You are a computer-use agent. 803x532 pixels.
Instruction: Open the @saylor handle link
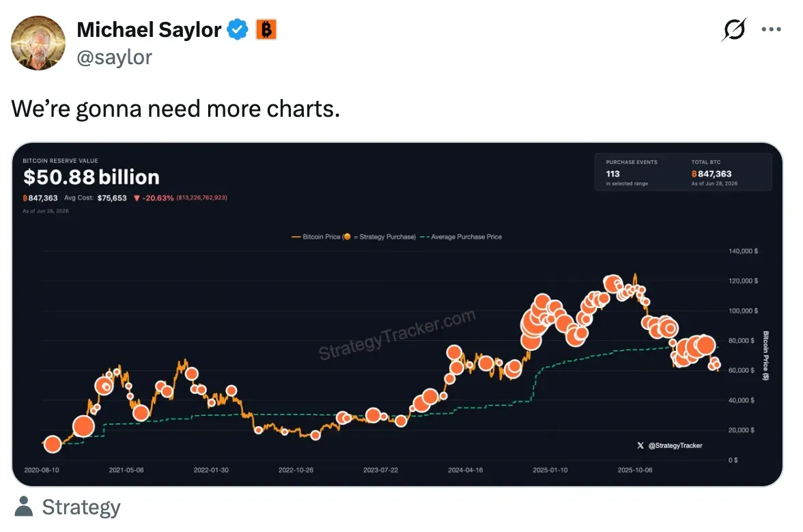coord(114,57)
